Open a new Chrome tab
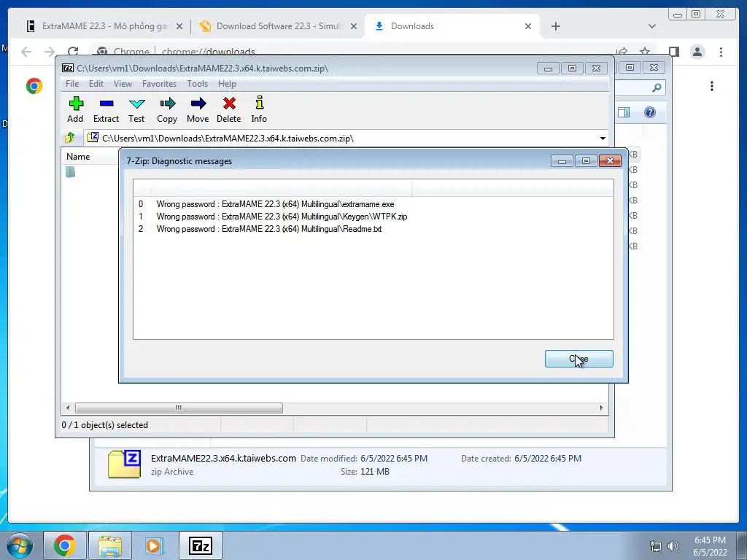The image size is (747, 560). [x=555, y=26]
